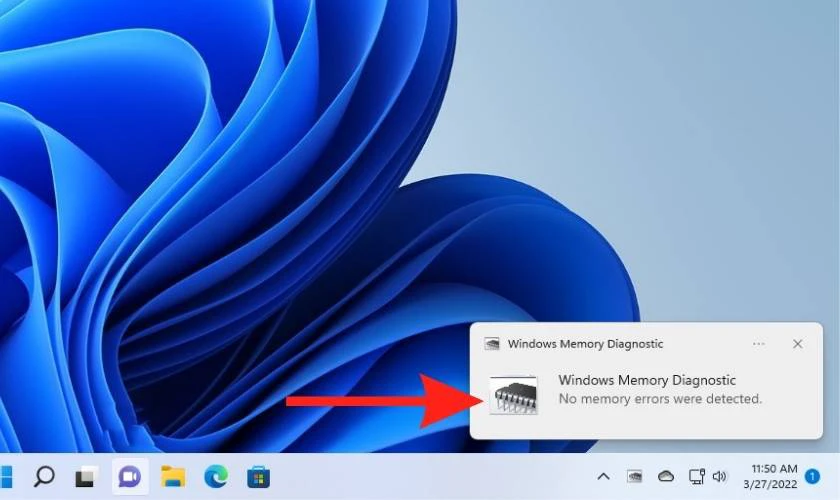Open notification center via blue badge
Image resolution: width=840 pixels, height=500 pixels.
click(x=812, y=477)
